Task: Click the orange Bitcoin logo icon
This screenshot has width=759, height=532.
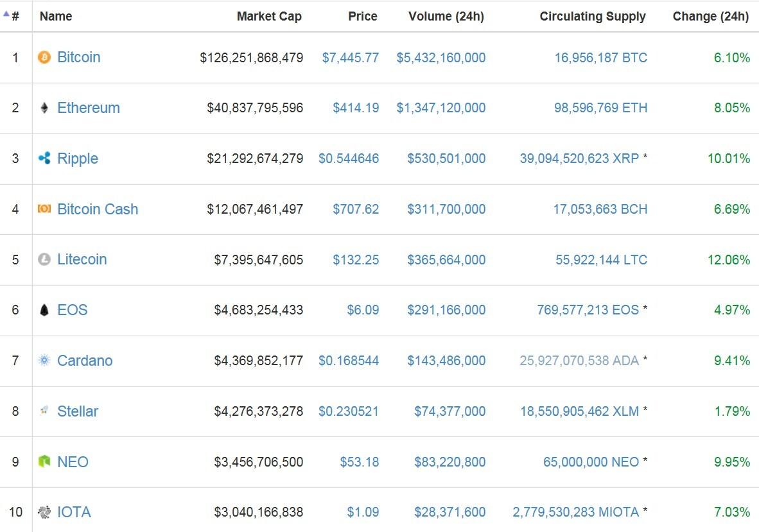Action: pyautogui.click(x=44, y=58)
